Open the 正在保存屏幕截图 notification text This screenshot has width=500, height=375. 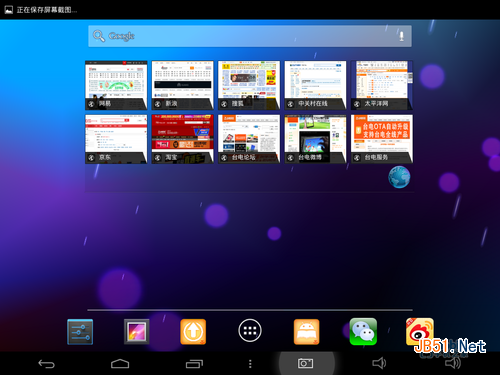[x=47, y=10]
